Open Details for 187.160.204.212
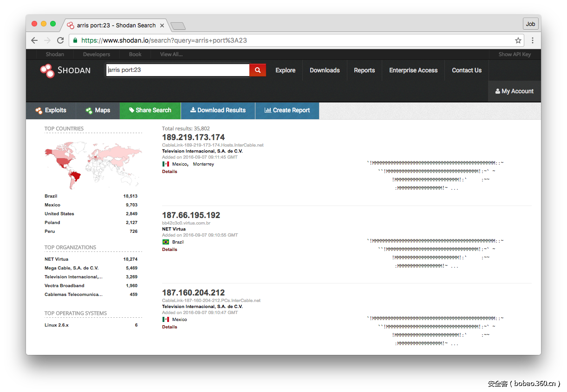Viewport: 567px width, 392px height. tap(169, 327)
